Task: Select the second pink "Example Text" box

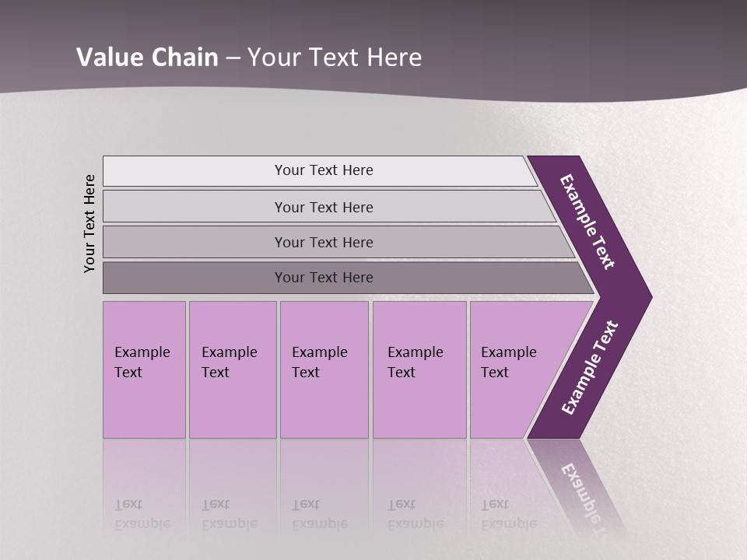Action: click(x=232, y=369)
